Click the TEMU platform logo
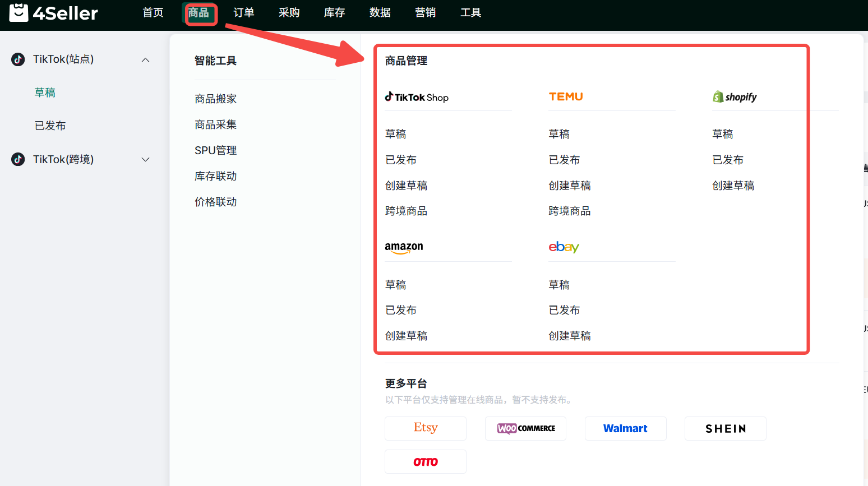The image size is (868, 486). pos(566,96)
